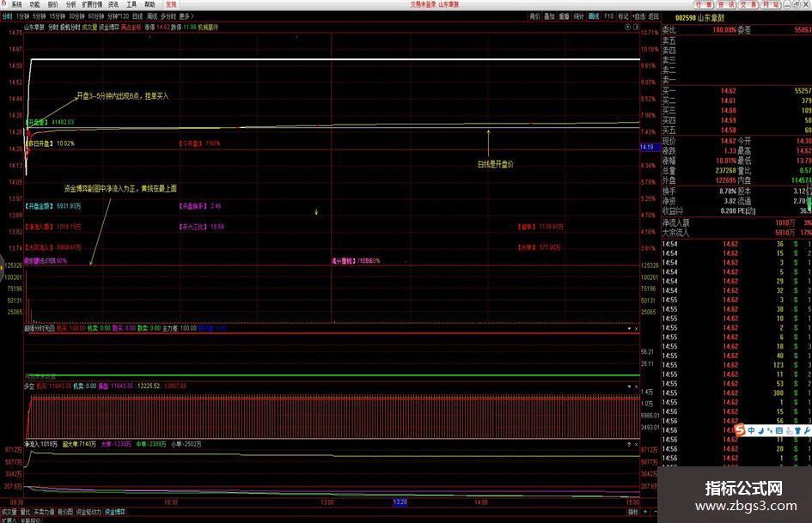Expand the 更多 periods list
812x523 pixels.
186,16
